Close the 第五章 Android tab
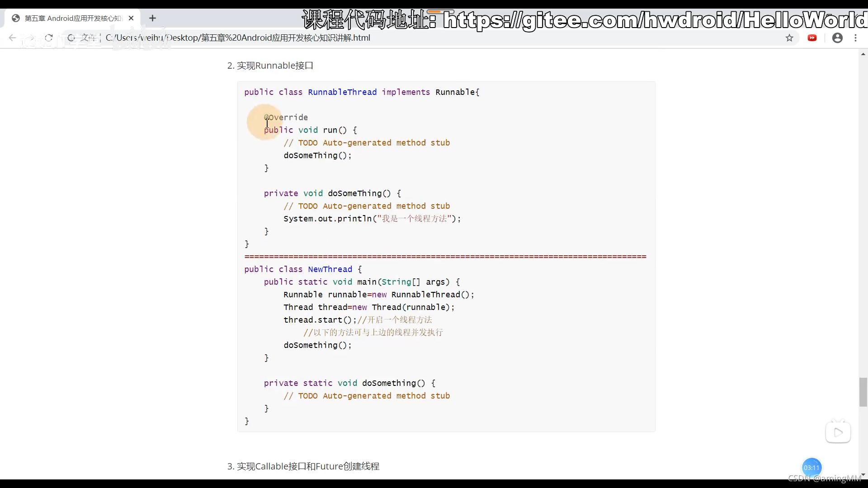Image resolution: width=868 pixels, height=488 pixels. (x=131, y=18)
